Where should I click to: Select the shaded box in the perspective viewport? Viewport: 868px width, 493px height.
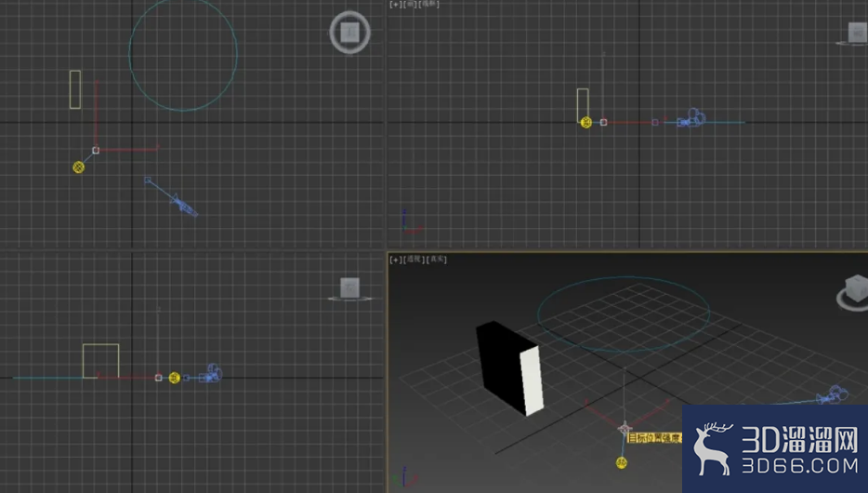click(x=509, y=368)
